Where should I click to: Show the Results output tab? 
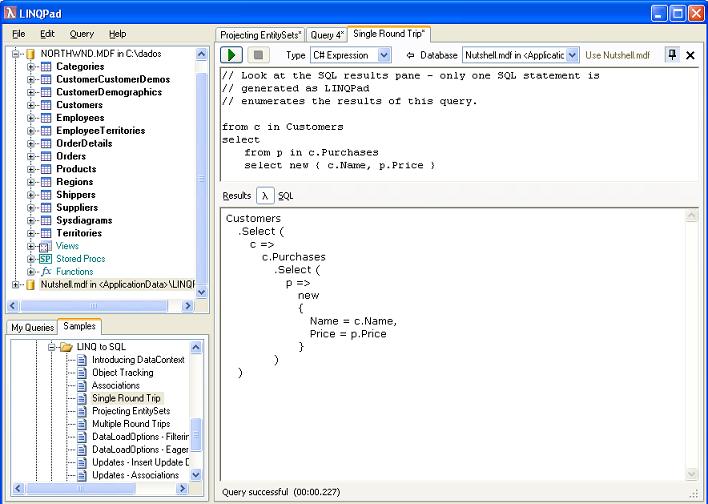click(237, 196)
